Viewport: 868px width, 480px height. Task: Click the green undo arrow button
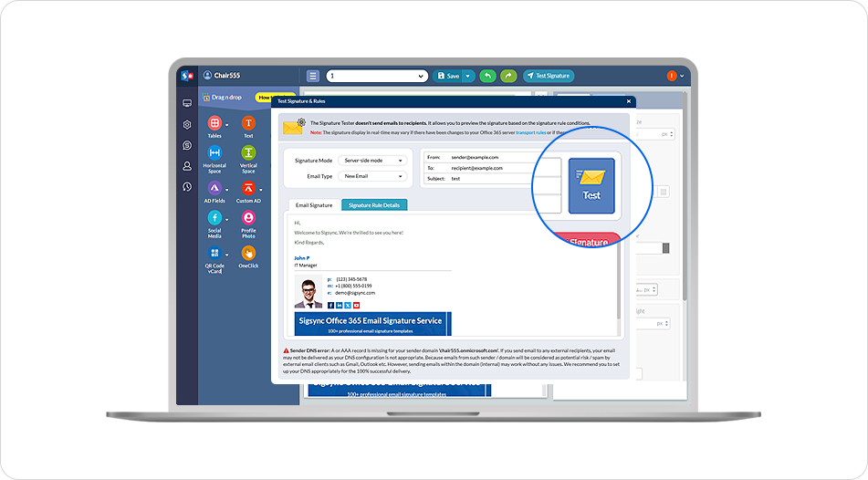488,76
